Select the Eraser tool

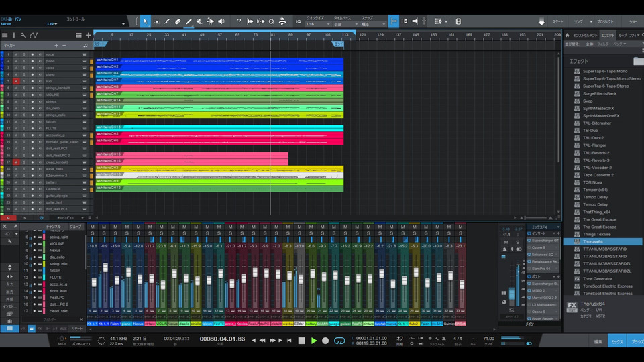tap(178, 21)
